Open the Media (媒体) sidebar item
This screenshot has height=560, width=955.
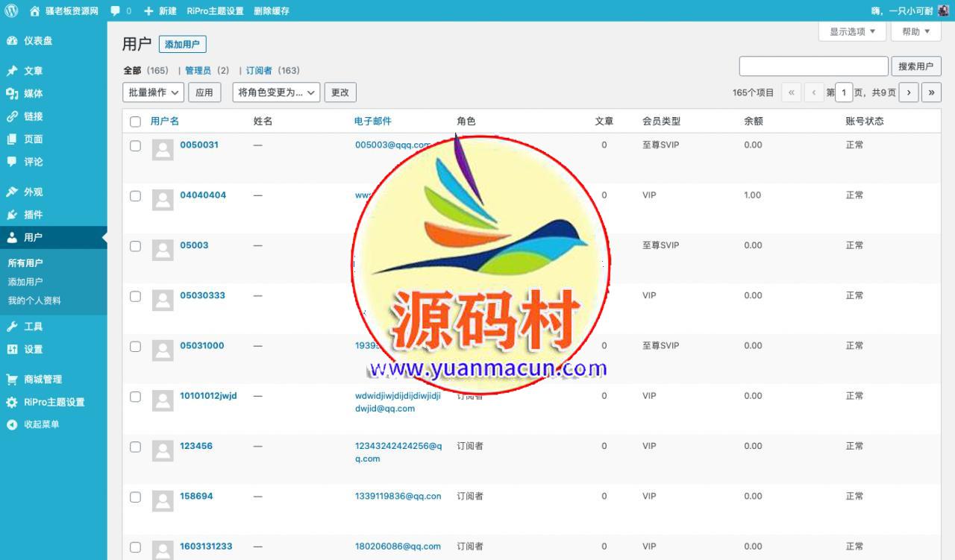[x=33, y=93]
